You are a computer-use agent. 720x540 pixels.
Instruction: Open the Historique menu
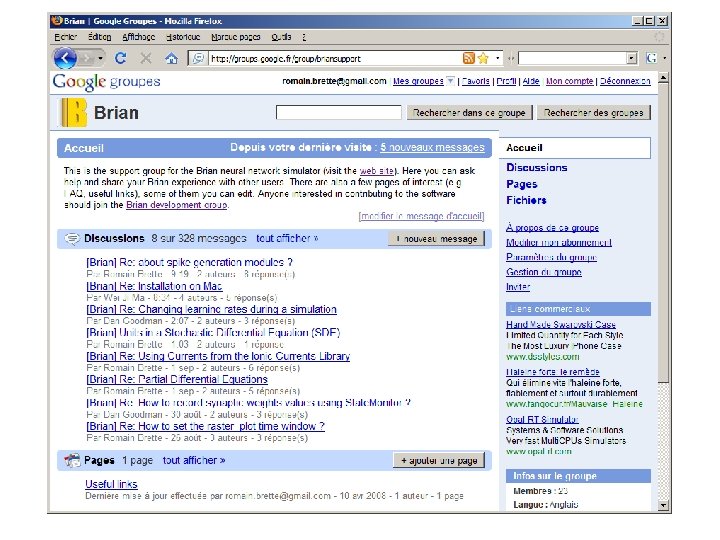tap(183, 37)
